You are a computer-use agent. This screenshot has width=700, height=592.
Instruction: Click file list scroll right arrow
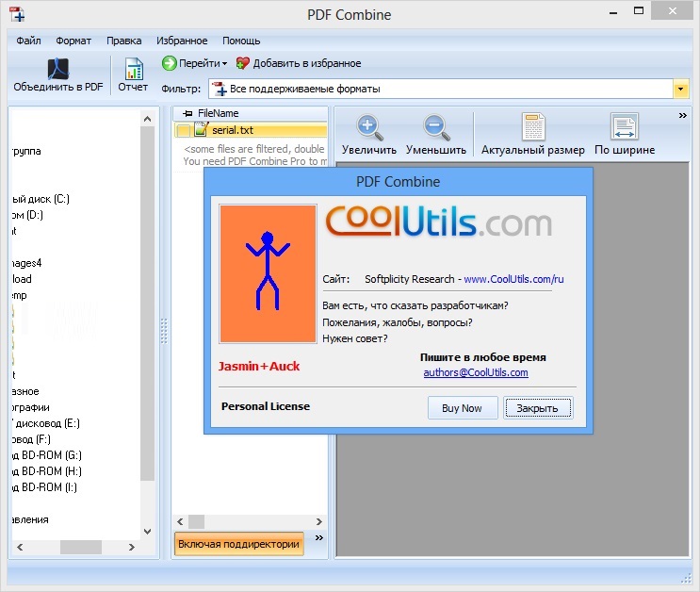coord(318,521)
